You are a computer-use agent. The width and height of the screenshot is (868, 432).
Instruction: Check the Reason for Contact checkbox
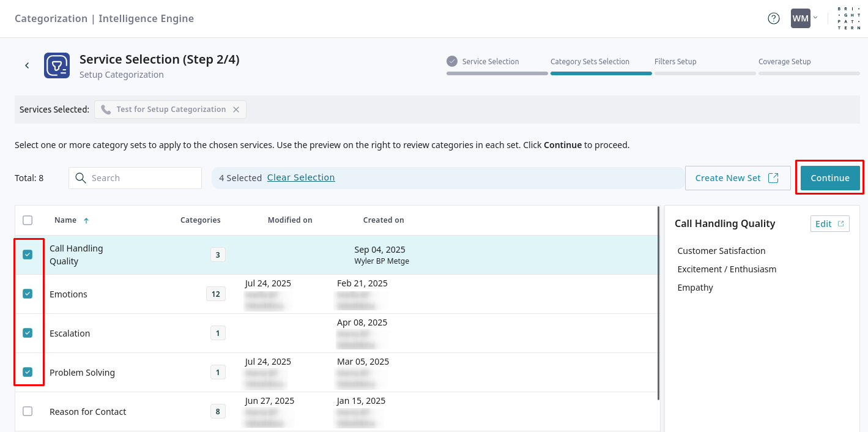[x=28, y=411]
